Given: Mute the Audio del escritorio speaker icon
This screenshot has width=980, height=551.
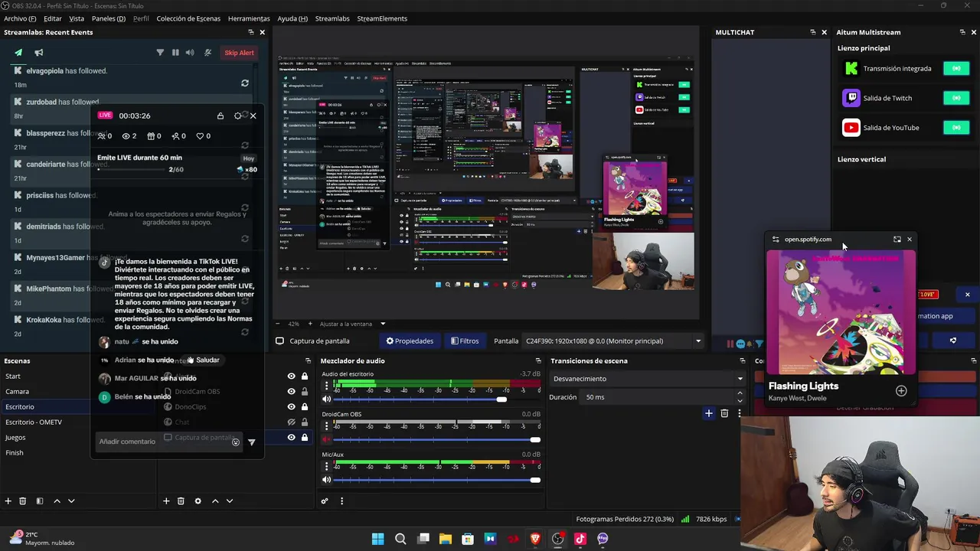Looking at the screenshot, I should point(326,399).
